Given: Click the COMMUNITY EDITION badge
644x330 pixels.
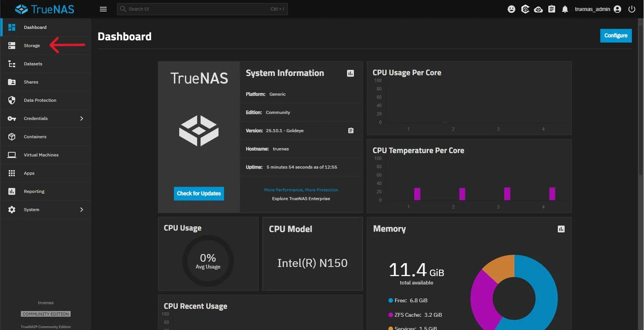Looking at the screenshot, I should 46,314.
